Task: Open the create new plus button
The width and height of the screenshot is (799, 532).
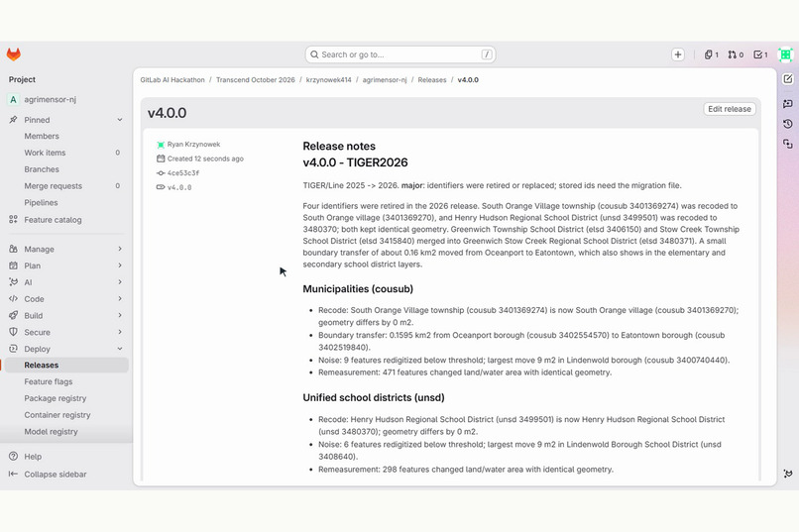Action: (678, 54)
